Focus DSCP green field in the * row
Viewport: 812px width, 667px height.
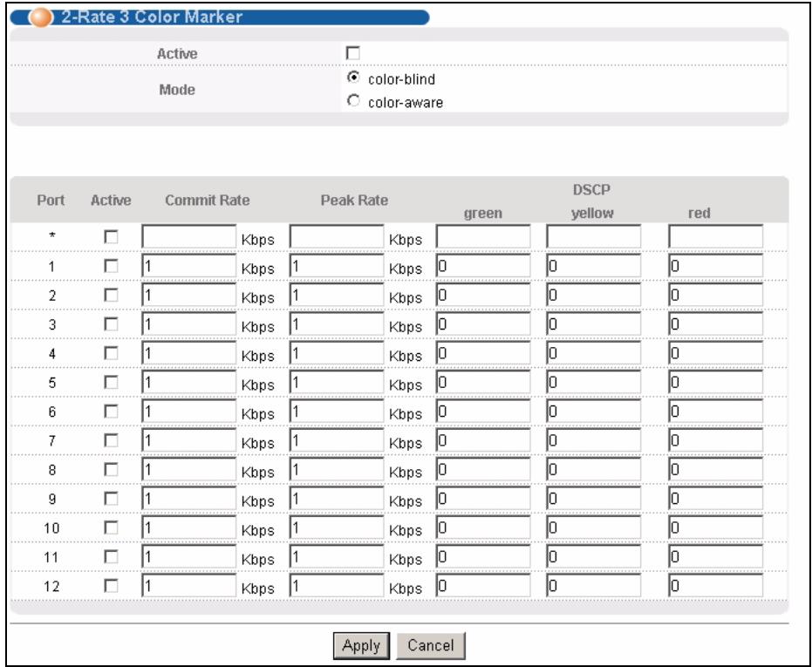coord(483,237)
